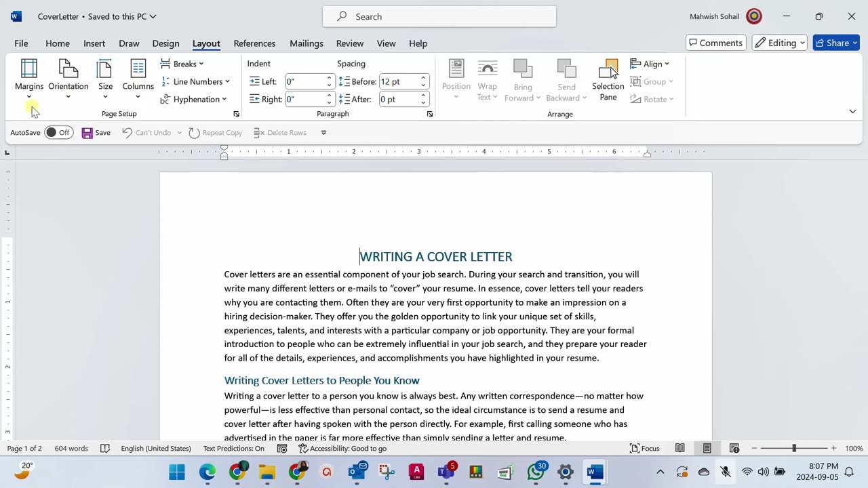Open Page Setup dialog launcher
The image size is (868, 488).
coord(236,114)
